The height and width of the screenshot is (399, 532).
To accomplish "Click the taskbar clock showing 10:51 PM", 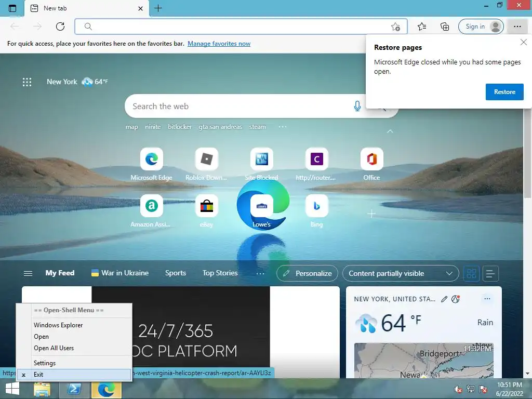I will pyautogui.click(x=509, y=389).
